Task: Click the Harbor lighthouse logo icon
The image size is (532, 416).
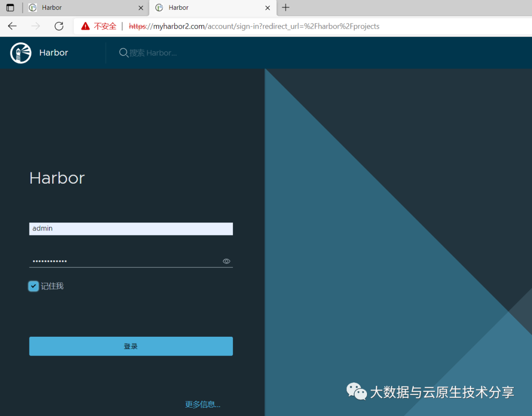Action: 21,53
